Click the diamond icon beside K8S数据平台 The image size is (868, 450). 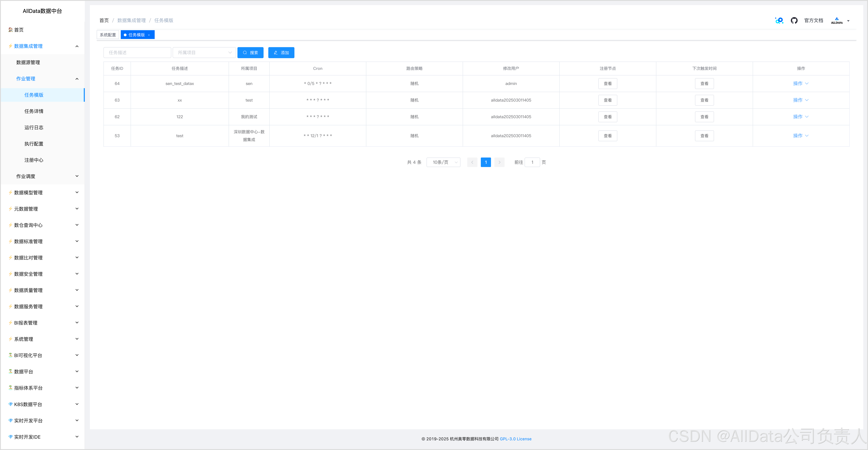coord(11,404)
